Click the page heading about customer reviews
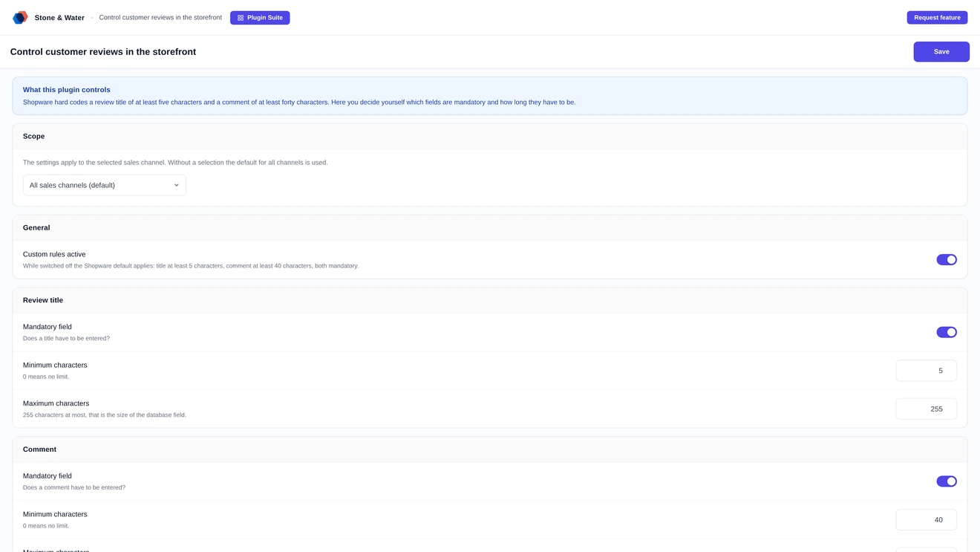 (103, 52)
